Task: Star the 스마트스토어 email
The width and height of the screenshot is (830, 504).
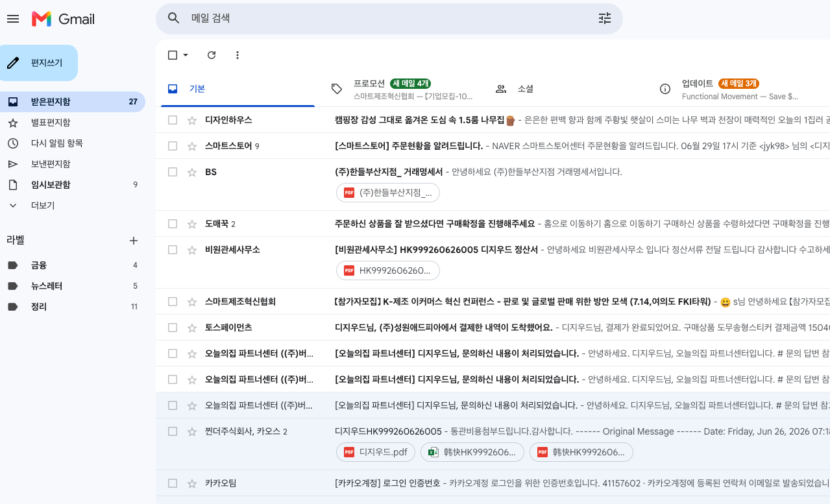Action: [192, 146]
